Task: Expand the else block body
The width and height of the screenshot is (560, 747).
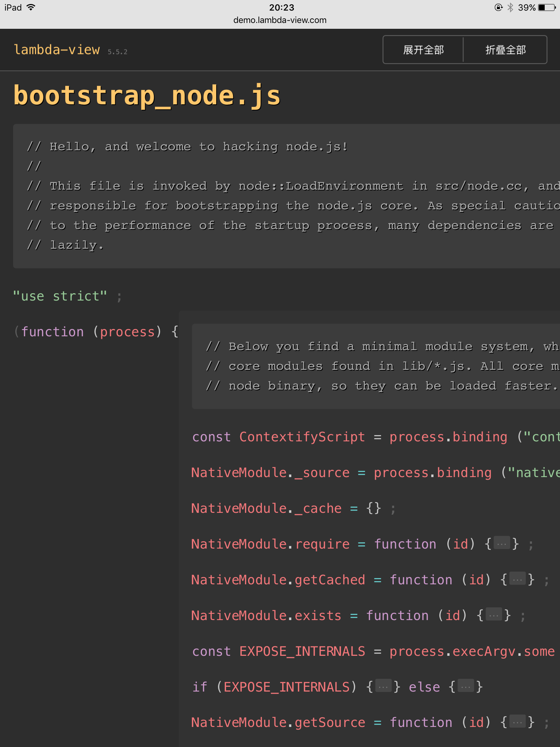Action: [x=466, y=686]
